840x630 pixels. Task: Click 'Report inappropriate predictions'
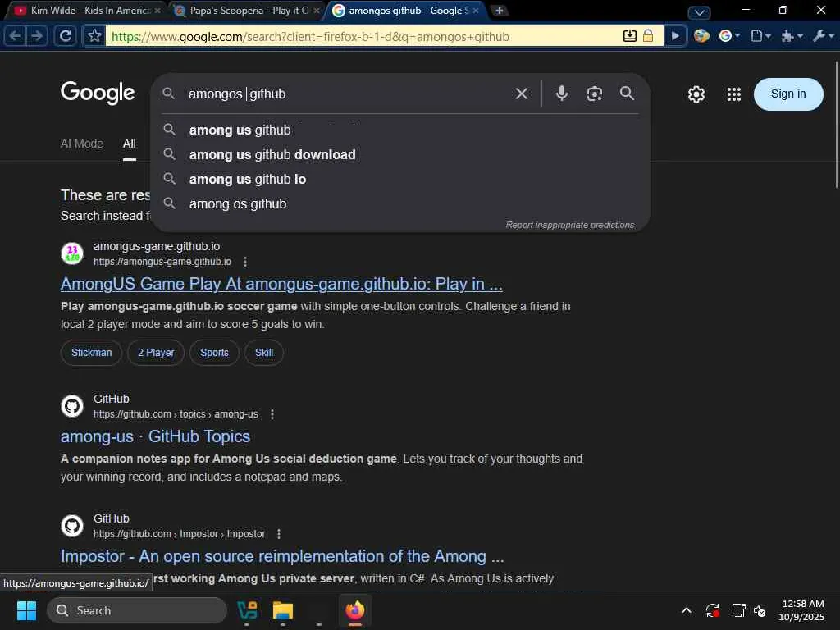click(x=570, y=225)
